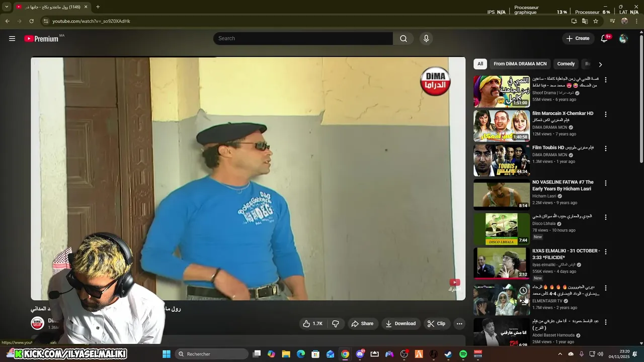Open Spotify from the taskbar
This screenshot has height=362, width=644.
[x=463, y=354]
